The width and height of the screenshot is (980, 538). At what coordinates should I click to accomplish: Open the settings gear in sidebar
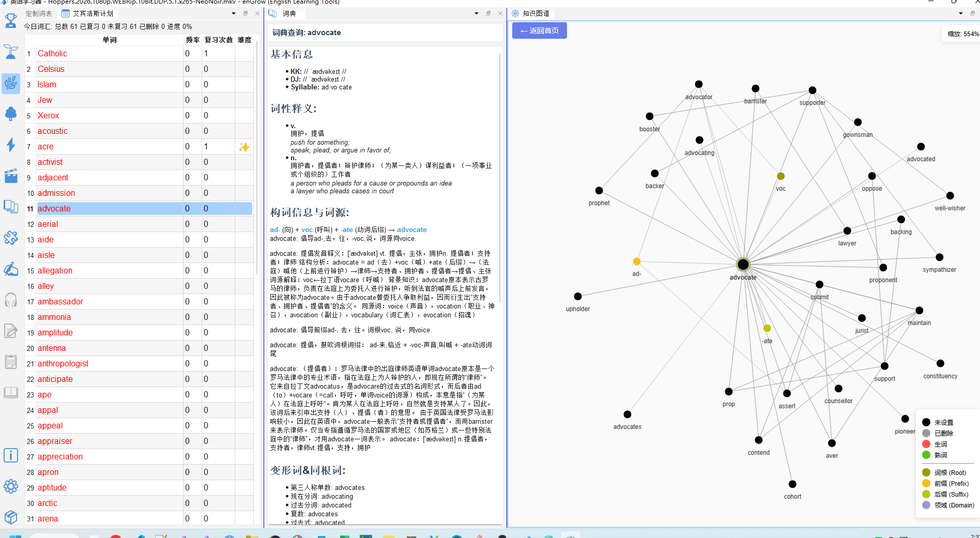click(10, 486)
